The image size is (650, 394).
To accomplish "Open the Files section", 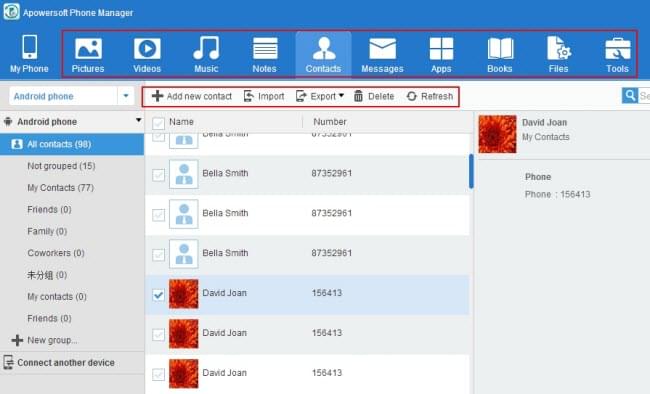I will pyautogui.click(x=558, y=54).
